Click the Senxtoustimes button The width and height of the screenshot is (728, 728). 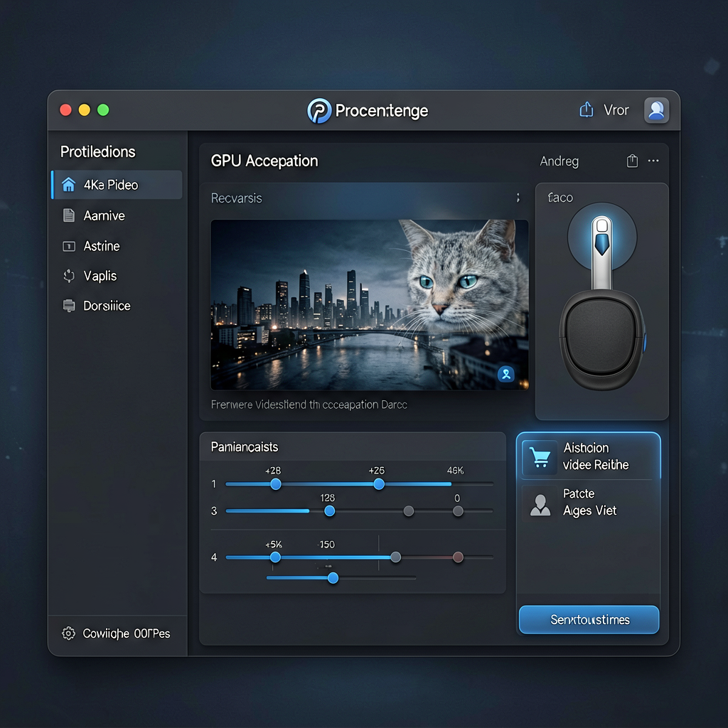pyautogui.click(x=589, y=619)
